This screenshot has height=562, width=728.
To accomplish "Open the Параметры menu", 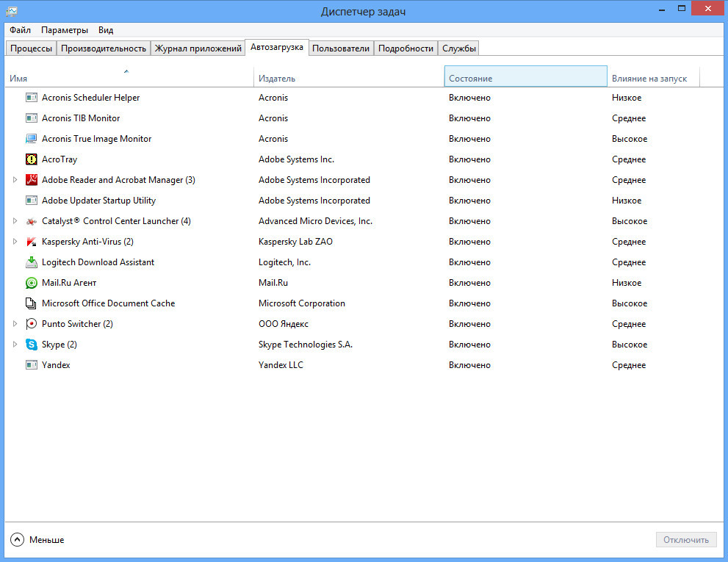I will 65,30.
